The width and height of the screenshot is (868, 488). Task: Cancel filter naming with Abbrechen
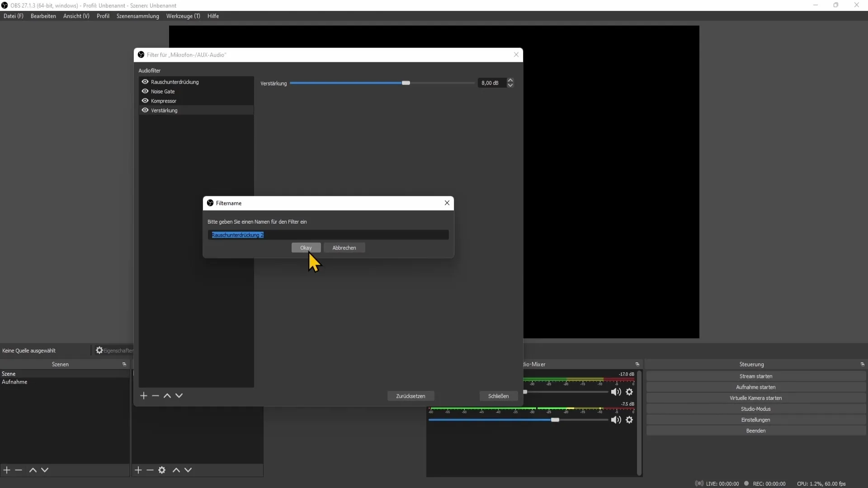point(344,248)
